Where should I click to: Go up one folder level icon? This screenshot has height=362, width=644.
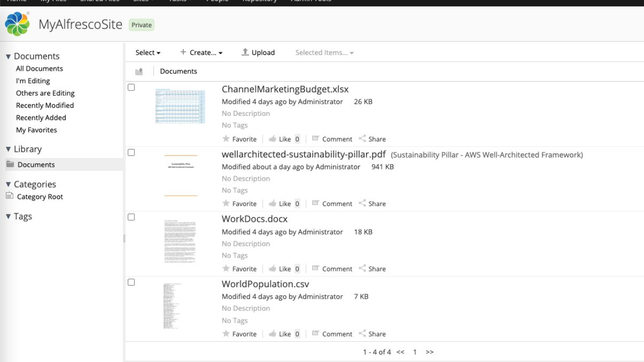139,72
